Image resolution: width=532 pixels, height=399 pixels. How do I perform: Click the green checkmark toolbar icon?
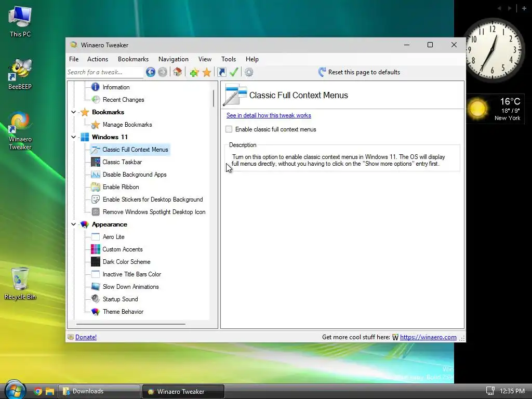(234, 72)
